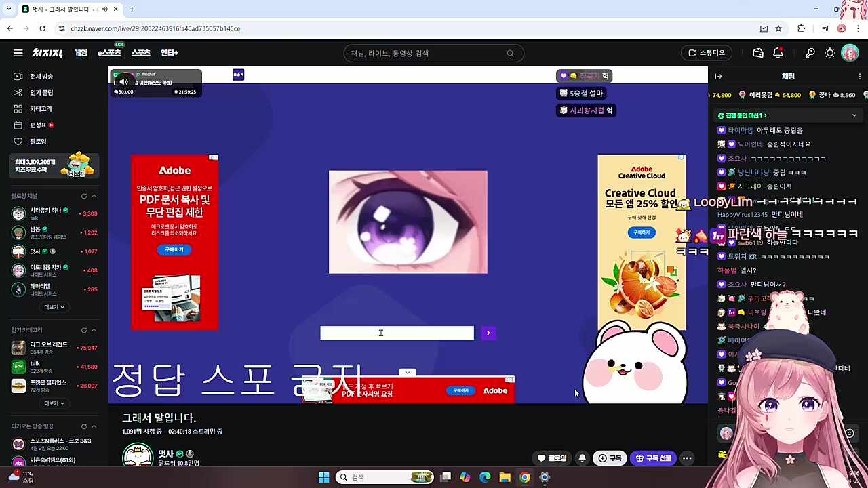
Task: Focus the Chzzk channel search field
Action: 427,53
